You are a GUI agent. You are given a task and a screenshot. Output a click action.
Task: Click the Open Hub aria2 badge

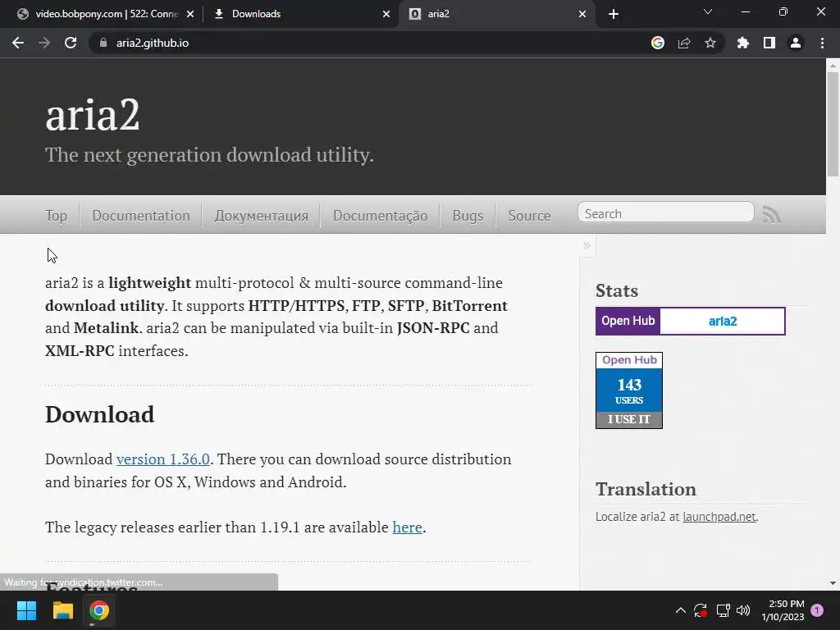click(691, 321)
